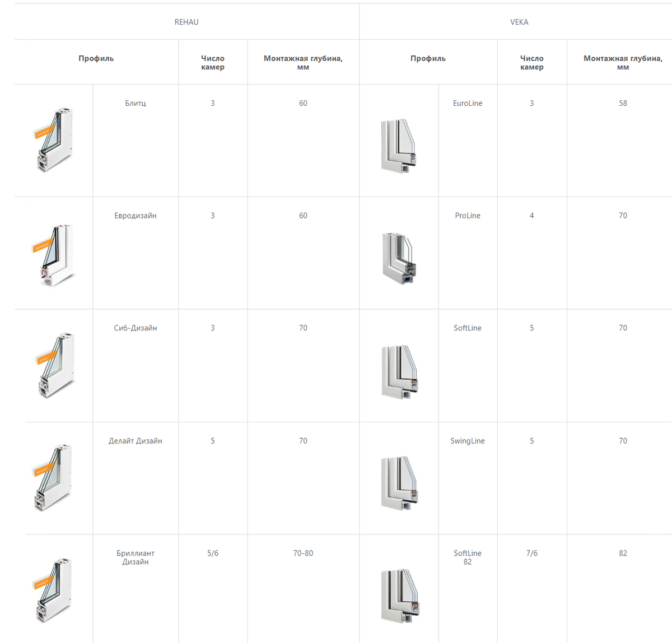The width and height of the screenshot is (672, 643).
Task: View the SwingLine profile cross-section image
Action: point(400,483)
